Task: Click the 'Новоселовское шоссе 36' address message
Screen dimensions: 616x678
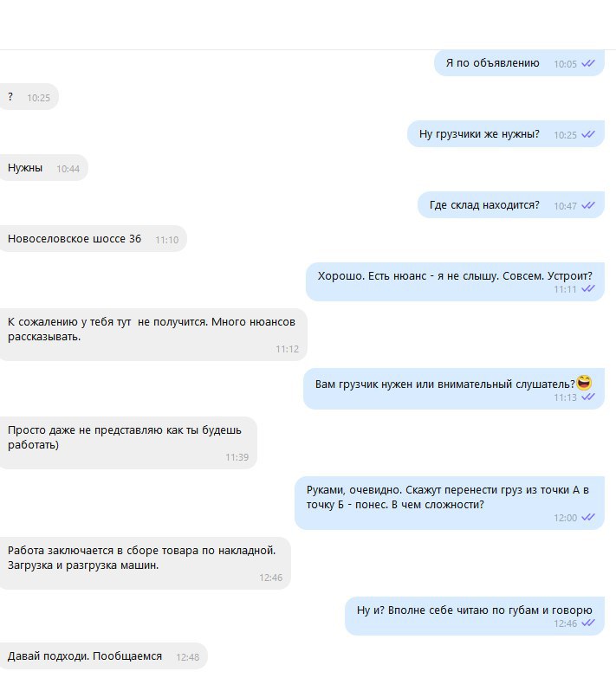Action: (93, 239)
